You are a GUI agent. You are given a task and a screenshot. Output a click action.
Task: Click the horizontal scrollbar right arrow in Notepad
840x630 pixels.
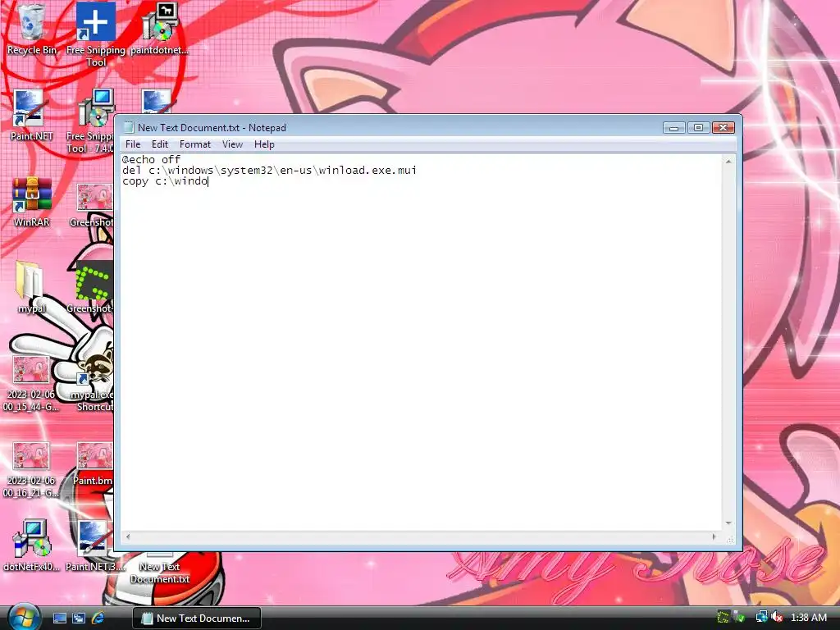point(714,536)
